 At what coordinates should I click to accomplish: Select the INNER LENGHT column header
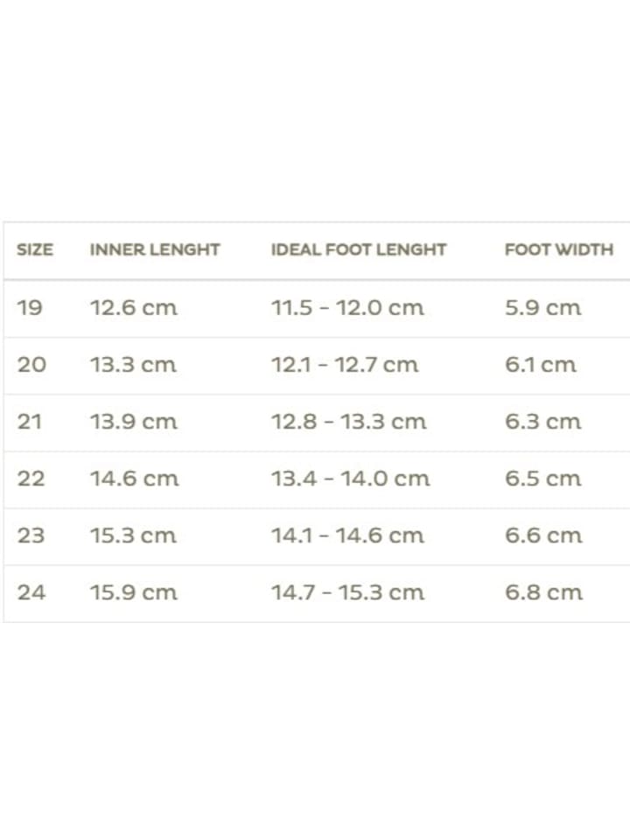[x=155, y=249]
